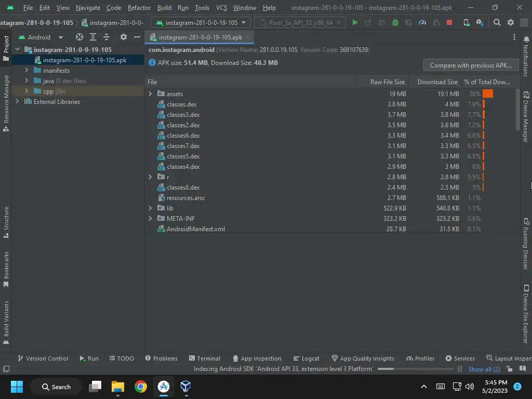Collapse the instagram-281-0-0-19-105 project node

point(18,49)
